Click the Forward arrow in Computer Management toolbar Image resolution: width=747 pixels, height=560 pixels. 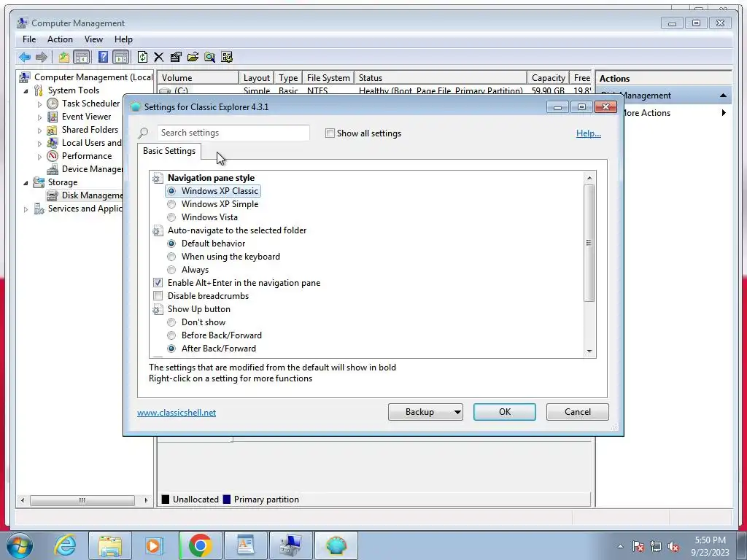point(42,58)
